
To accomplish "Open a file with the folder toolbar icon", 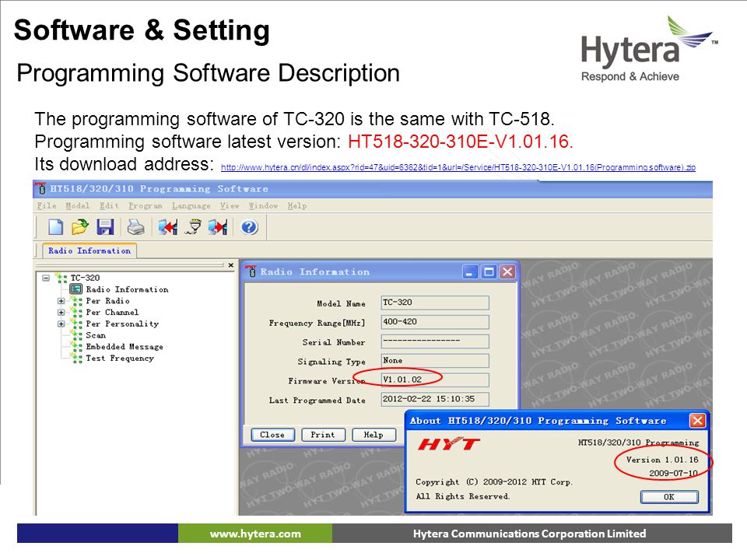I will (x=80, y=226).
